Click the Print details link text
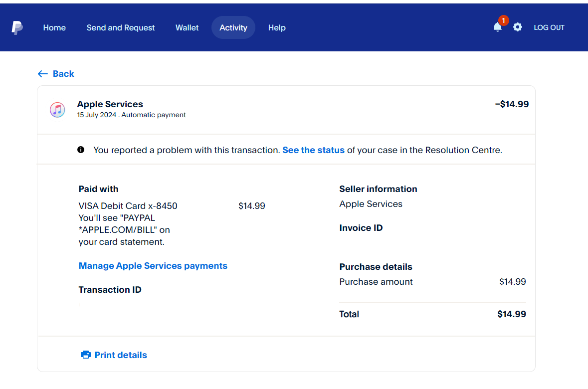Viewport: 588px width, 389px height. click(x=121, y=355)
